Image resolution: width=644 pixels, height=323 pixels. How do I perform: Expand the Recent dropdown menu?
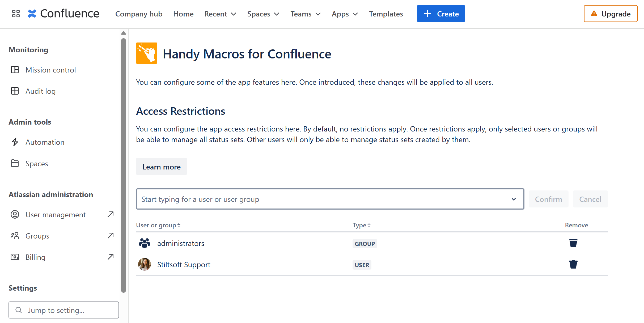tap(220, 14)
